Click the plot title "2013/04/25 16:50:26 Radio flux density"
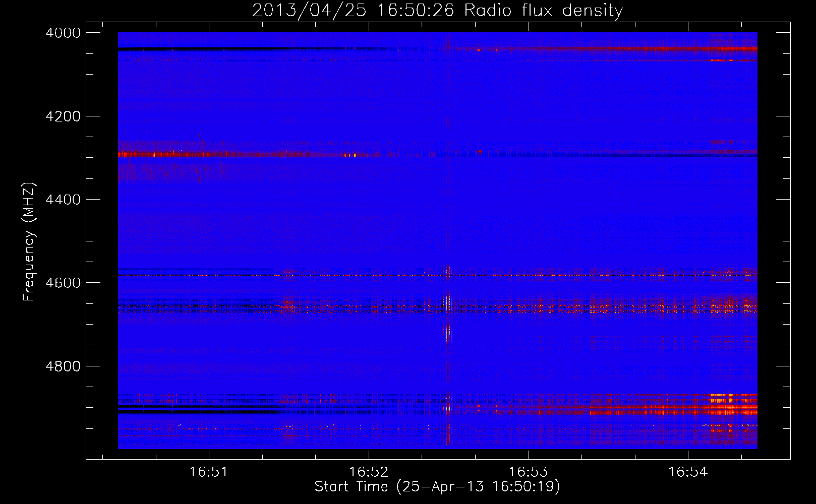The height and width of the screenshot is (504, 816). coord(437,10)
